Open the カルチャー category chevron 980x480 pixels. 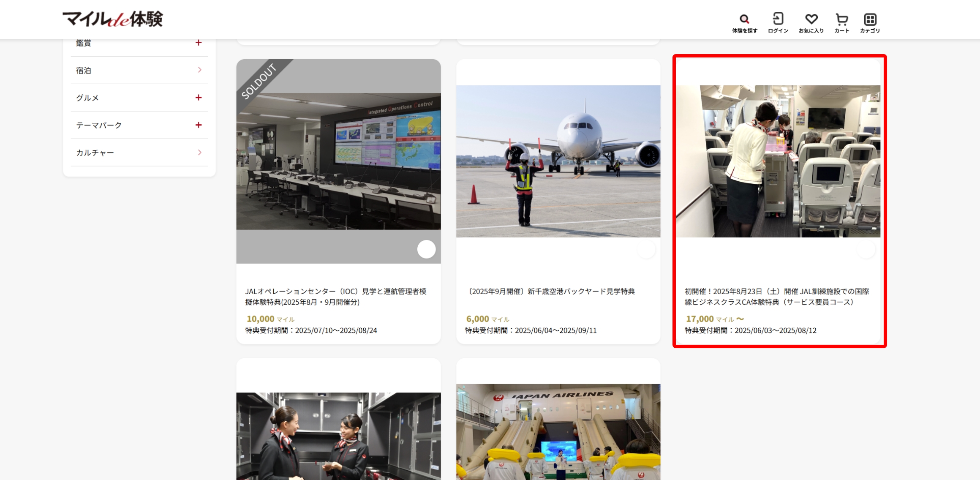point(199,152)
